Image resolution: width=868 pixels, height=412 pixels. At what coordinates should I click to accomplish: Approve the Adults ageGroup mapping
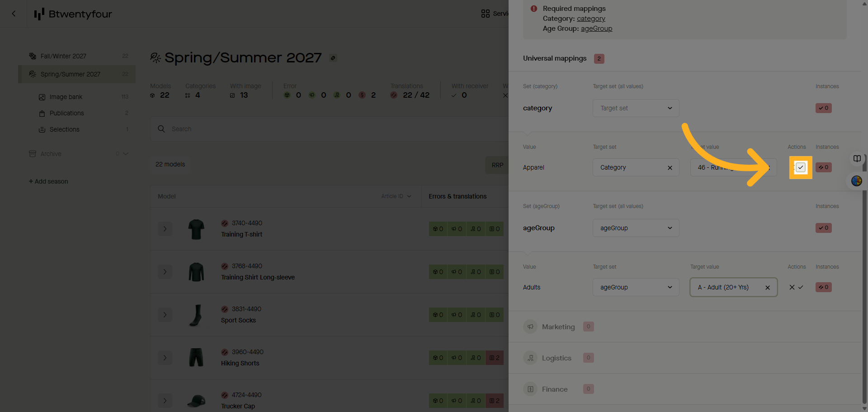click(x=800, y=287)
